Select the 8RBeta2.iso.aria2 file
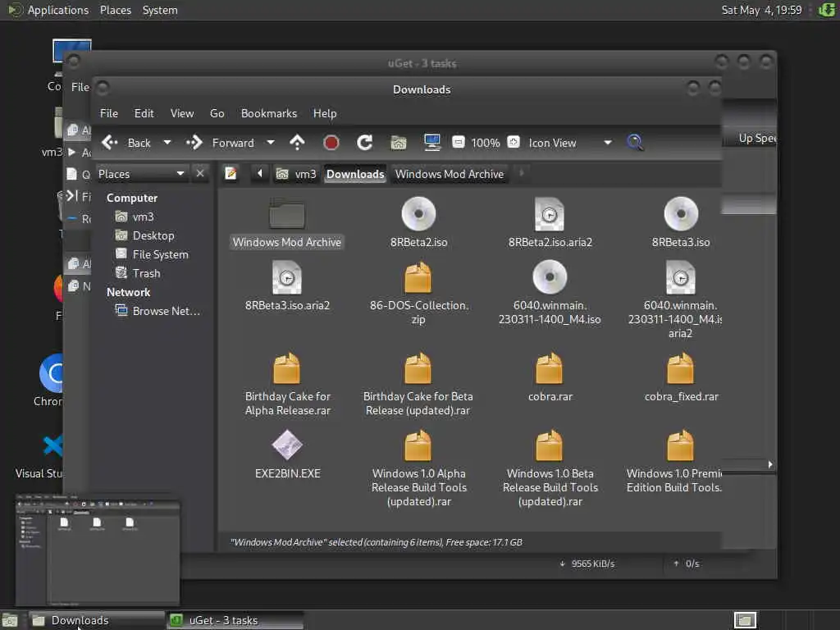This screenshot has height=630, width=840. (x=550, y=222)
